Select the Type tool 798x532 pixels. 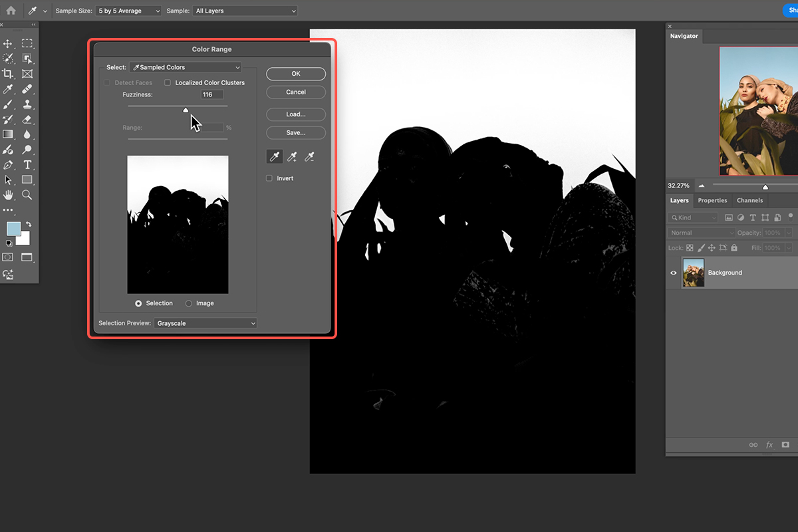pos(27,164)
